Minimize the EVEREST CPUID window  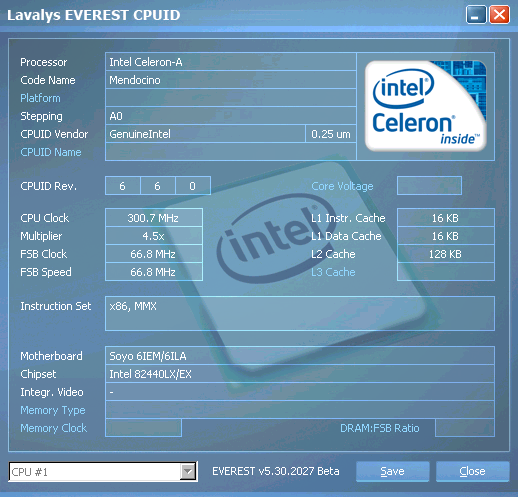pyautogui.click(x=476, y=15)
